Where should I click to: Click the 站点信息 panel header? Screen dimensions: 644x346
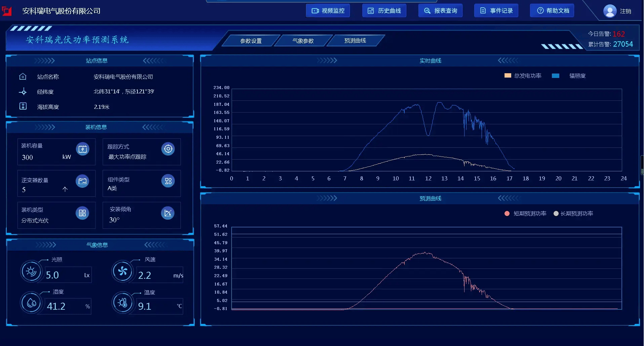(100, 60)
